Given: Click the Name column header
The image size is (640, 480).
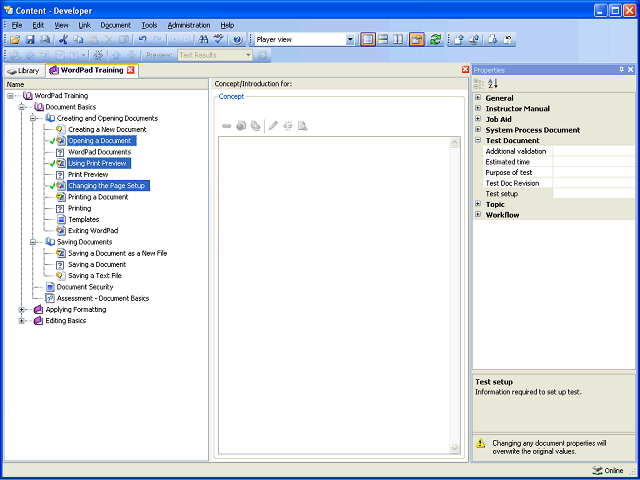Looking at the screenshot, I should [x=106, y=85].
